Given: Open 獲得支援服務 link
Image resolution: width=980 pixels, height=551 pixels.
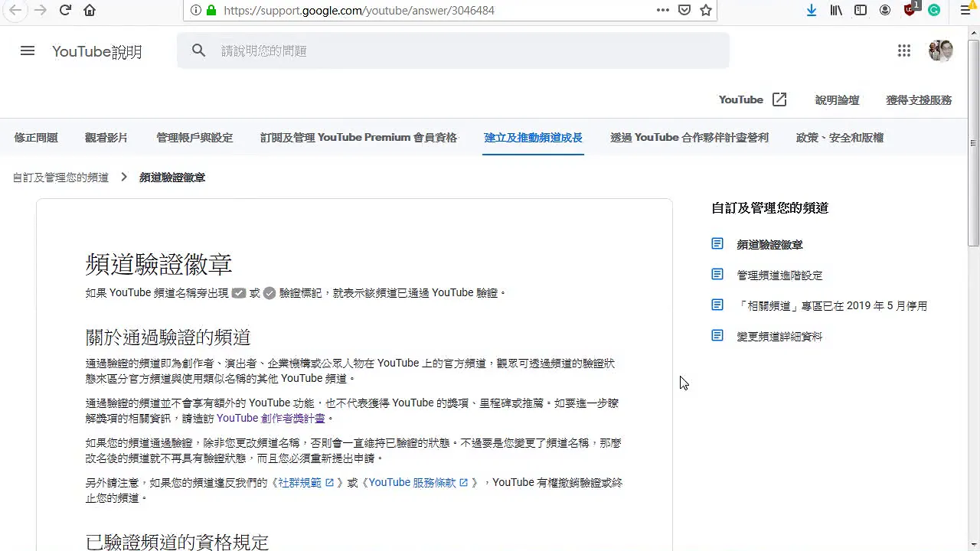Looking at the screenshot, I should [x=919, y=99].
